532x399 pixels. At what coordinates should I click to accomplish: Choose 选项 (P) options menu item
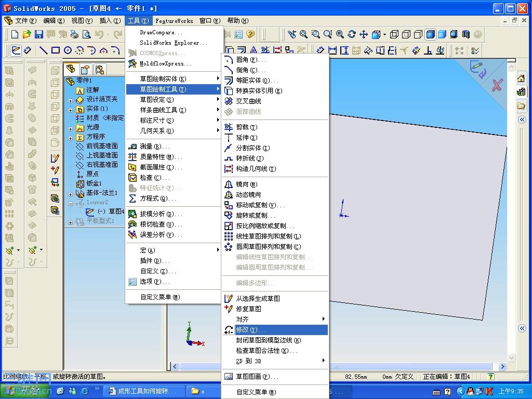[x=174, y=282]
